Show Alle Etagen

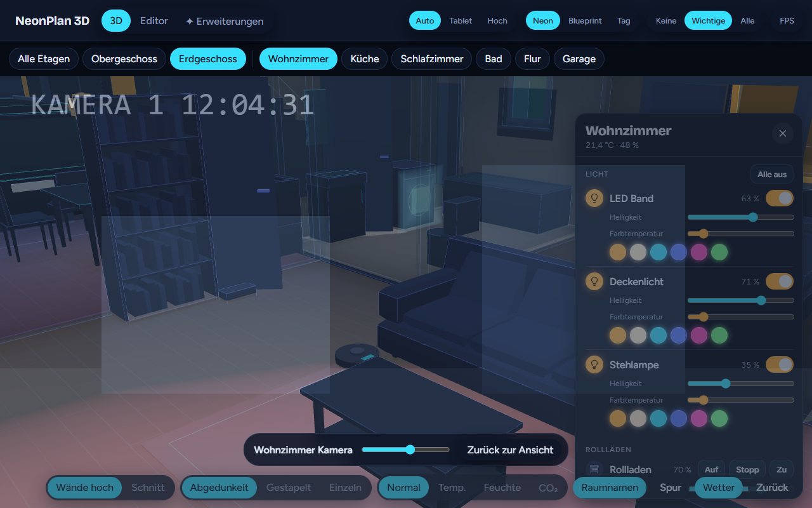[44, 59]
